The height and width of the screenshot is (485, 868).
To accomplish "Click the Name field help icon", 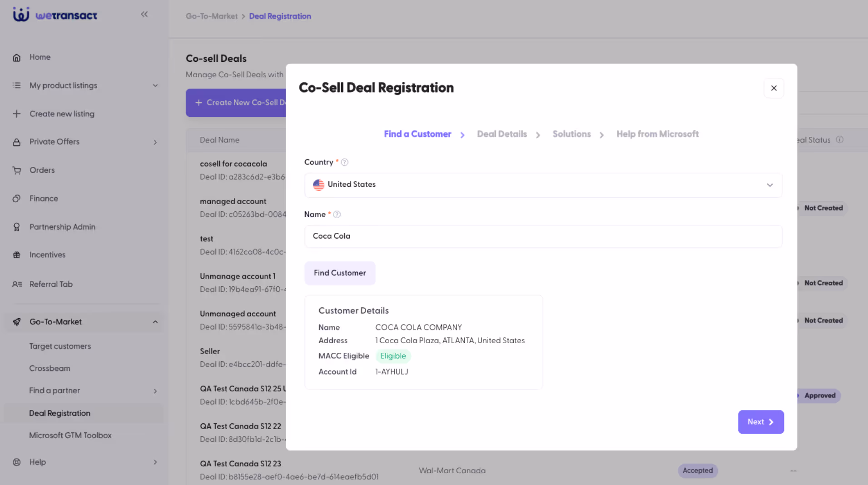I will coord(337,215).
